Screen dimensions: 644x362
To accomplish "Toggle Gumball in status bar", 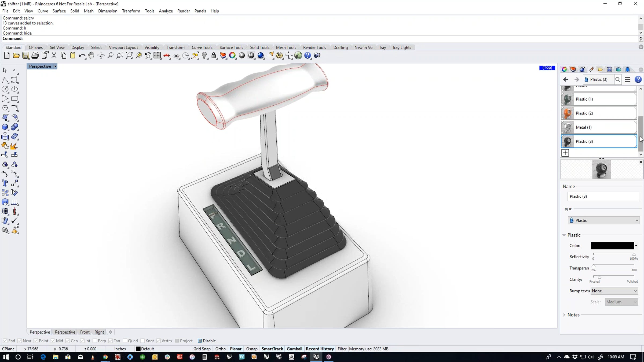I will pos(294,349).
